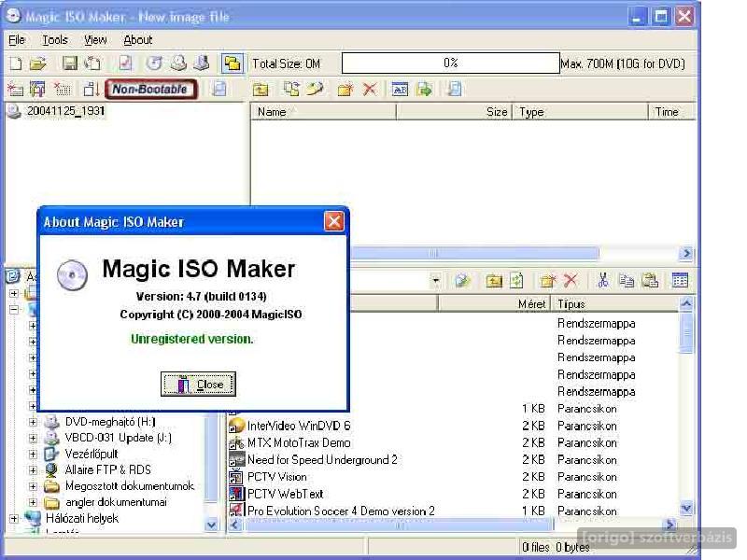Sort explorer list by Méret column

[x=494, y=304]
